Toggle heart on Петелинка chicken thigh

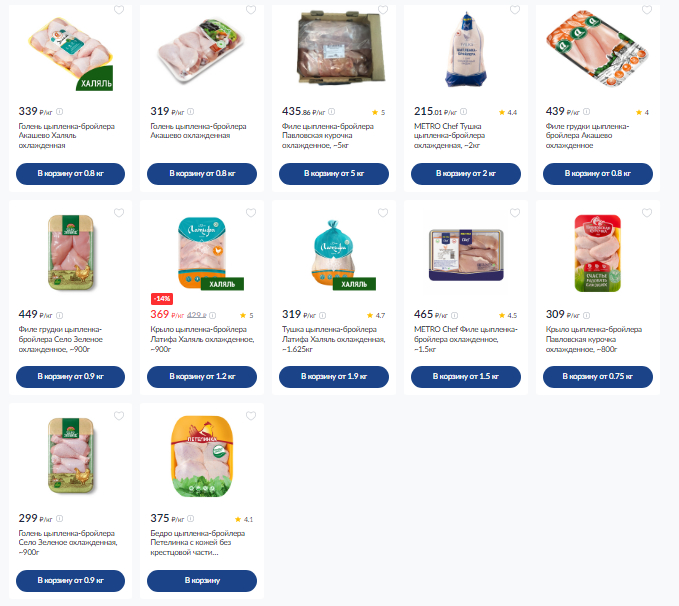pyautogui.click(x=251, y=416)
